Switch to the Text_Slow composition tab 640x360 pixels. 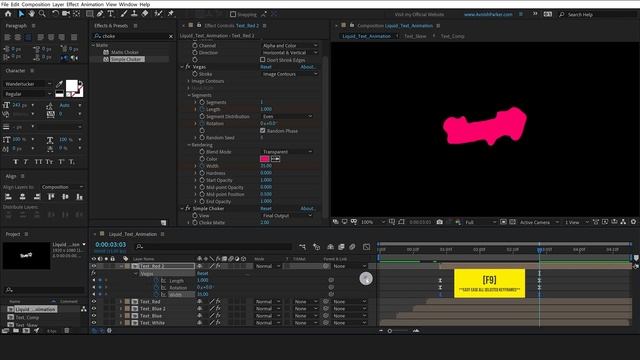tap(415, 36)
